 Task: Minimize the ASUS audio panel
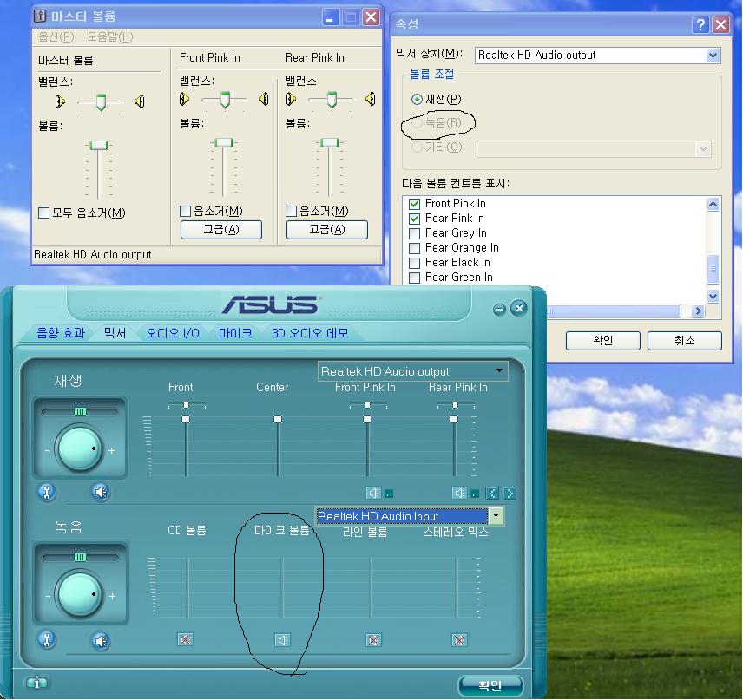click(499, 310)
